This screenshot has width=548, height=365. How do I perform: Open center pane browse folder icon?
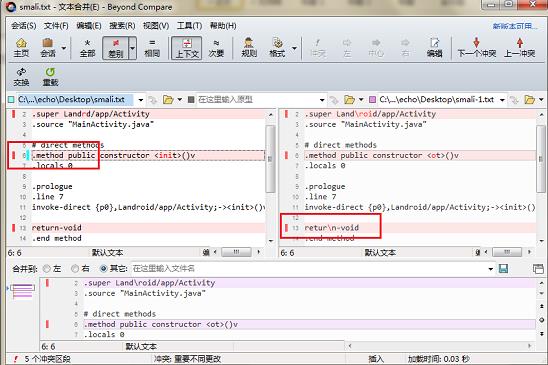pyautogui.click(x=349, y=100)
